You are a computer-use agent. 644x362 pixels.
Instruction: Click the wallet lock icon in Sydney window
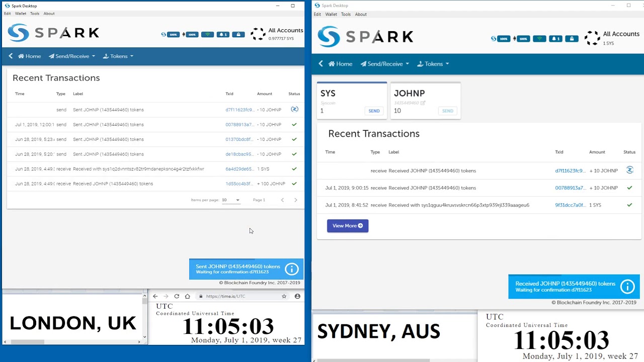572,39
